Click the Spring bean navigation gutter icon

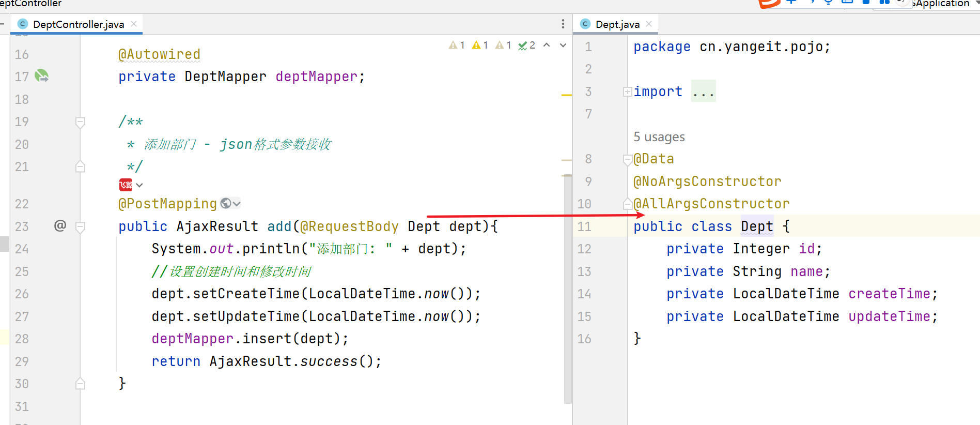(x=41, y=76)
